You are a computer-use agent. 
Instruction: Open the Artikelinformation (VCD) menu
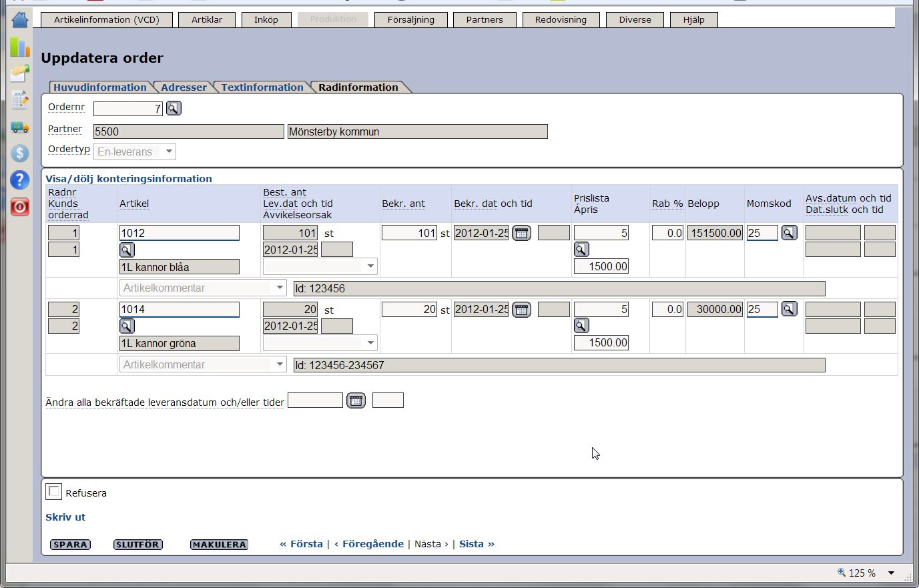107,19
